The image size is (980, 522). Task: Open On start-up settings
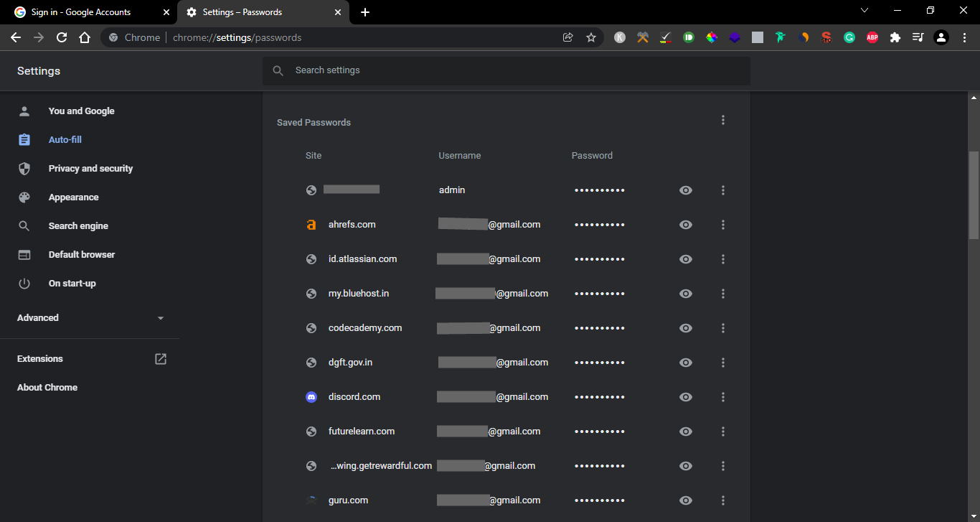(x=72, y=284)
